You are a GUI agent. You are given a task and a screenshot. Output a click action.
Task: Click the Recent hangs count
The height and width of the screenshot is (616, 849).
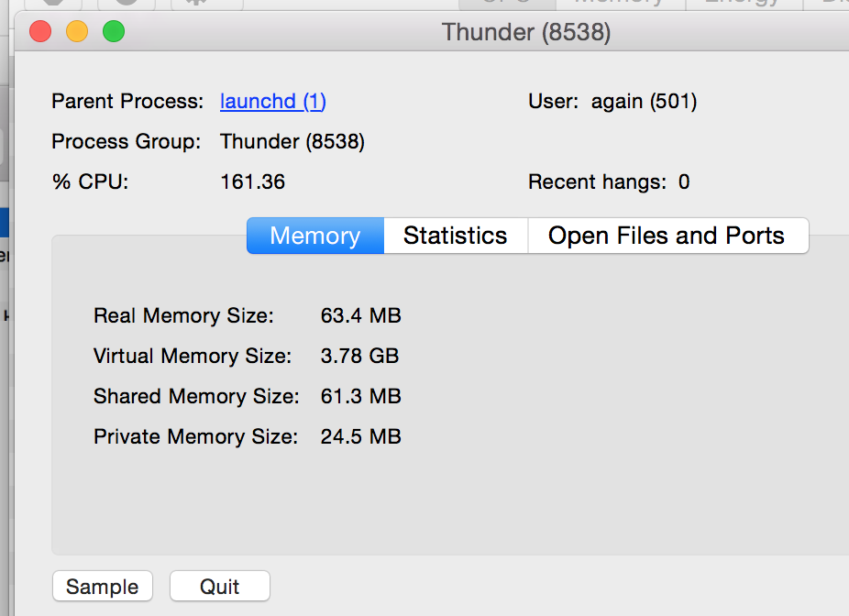(684, 181)
